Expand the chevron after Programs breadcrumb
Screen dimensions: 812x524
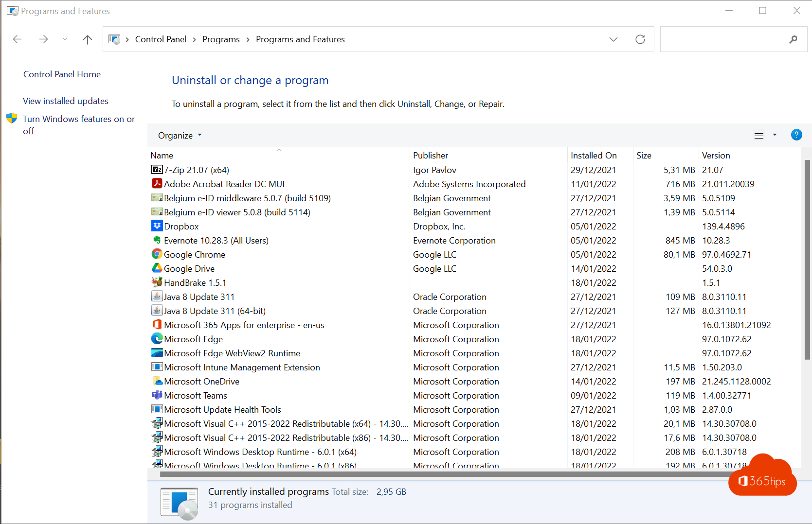click(x=248, y=39)
